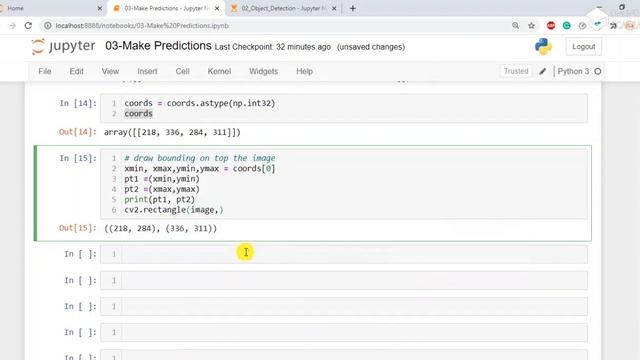Screen dimensions: 640x360
Task: Click the Trusted notebook button
Action: tap(516, 71)
